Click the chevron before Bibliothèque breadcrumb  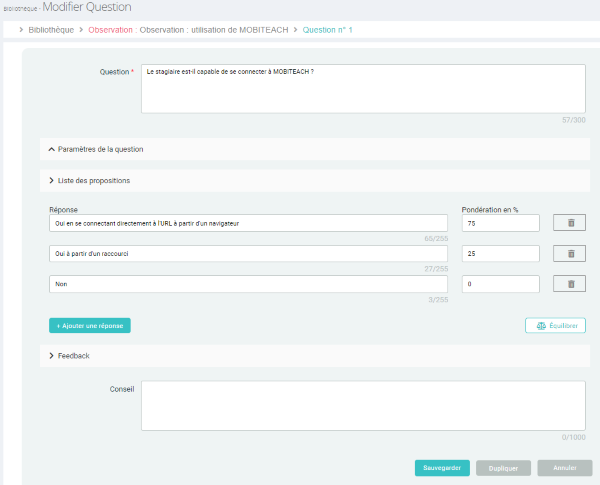tap(21, 29)
